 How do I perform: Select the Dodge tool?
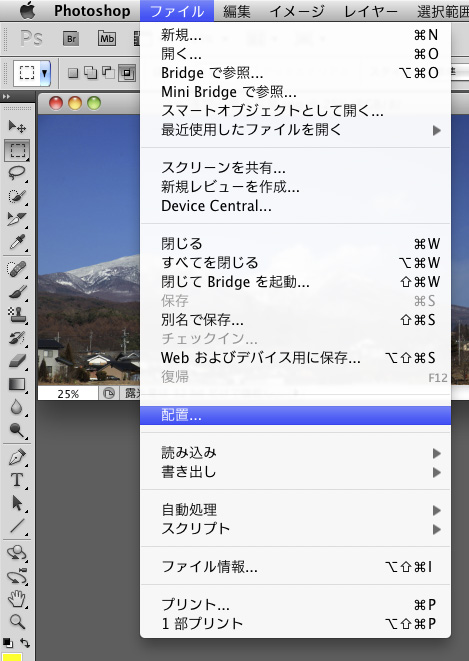pyautogui.click(x=17, y=430)
